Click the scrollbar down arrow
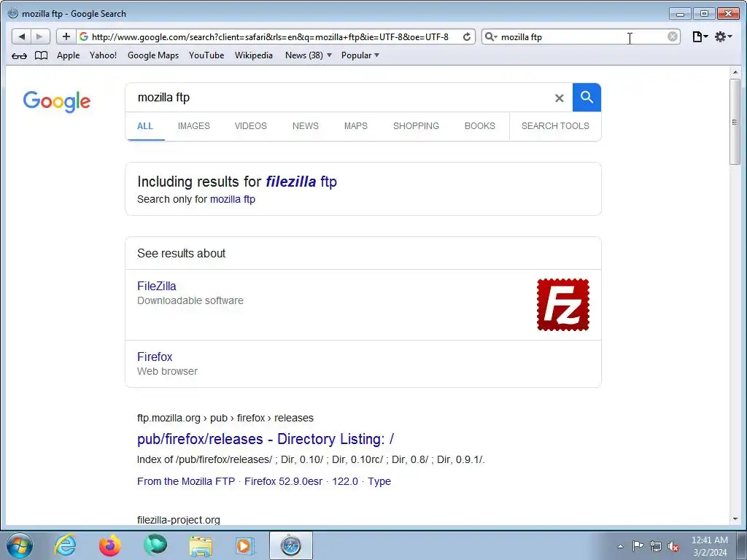The height and width of the screenshot is (560, 747). tap(735, 519)
